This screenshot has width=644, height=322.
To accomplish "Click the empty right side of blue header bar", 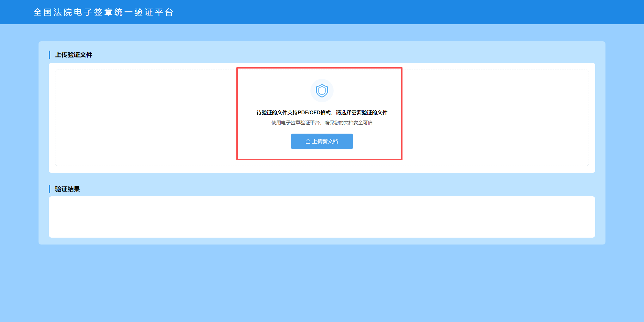I will click(x=482, y=12).
